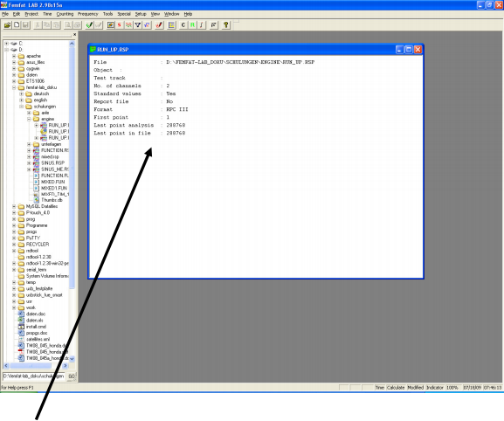The image size is (504, 421).
Task: Click the GO button beside path field
Action: pyautogui.click(x=72, y=376)
